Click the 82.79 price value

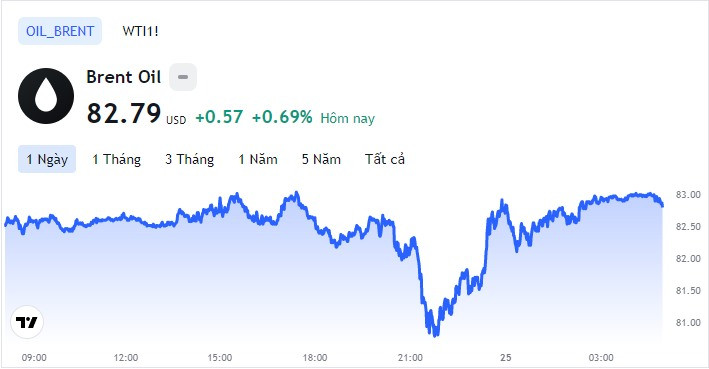(x=123, y=113)
